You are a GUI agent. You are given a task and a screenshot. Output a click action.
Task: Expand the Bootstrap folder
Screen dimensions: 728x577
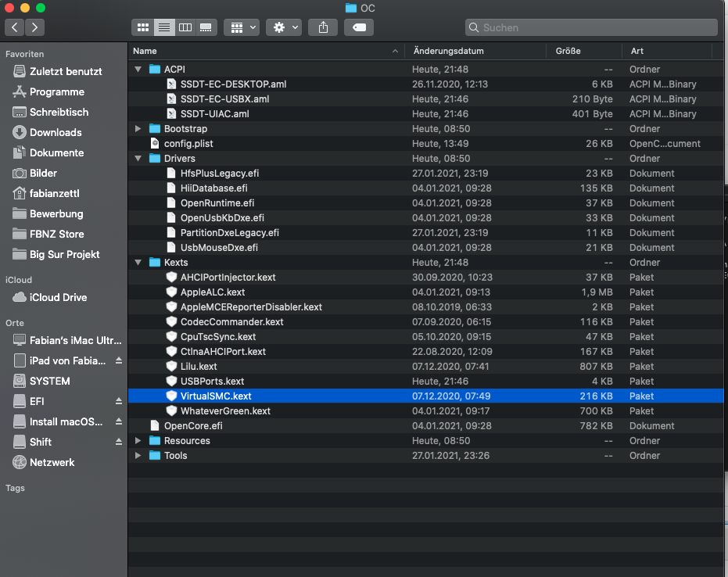tap(138, 128)
